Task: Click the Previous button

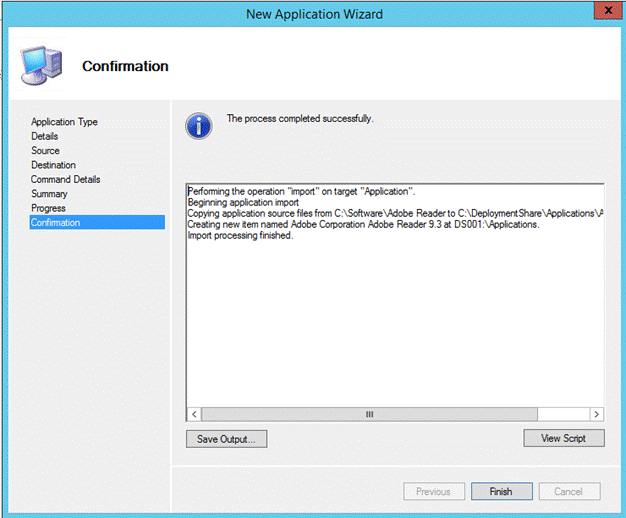Action: click(434, 491)
